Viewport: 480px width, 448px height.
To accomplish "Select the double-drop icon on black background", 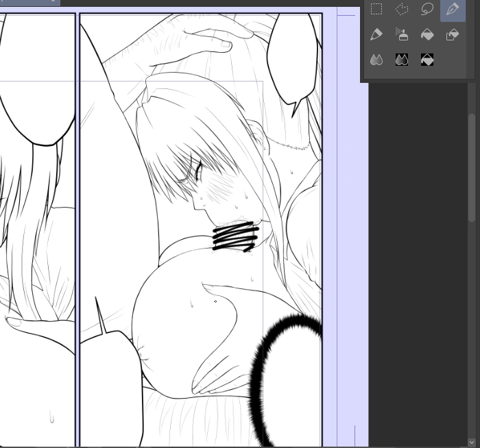I will click(x=402, y=60).
